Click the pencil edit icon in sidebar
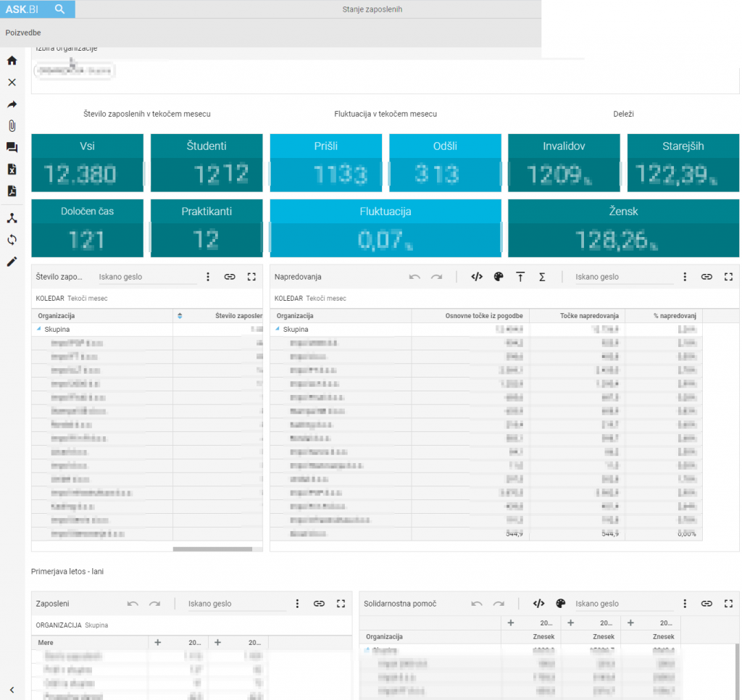Image resolution: width=742 pixels, height=700 pixels. [x=12, y=262]
